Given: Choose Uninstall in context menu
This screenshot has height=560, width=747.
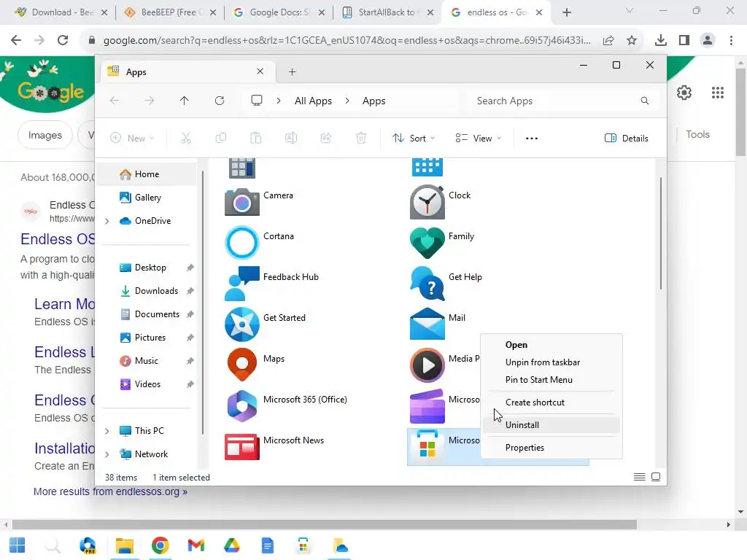Looking at the screenshot, I should pyautogui.click(x=551, y=425).
